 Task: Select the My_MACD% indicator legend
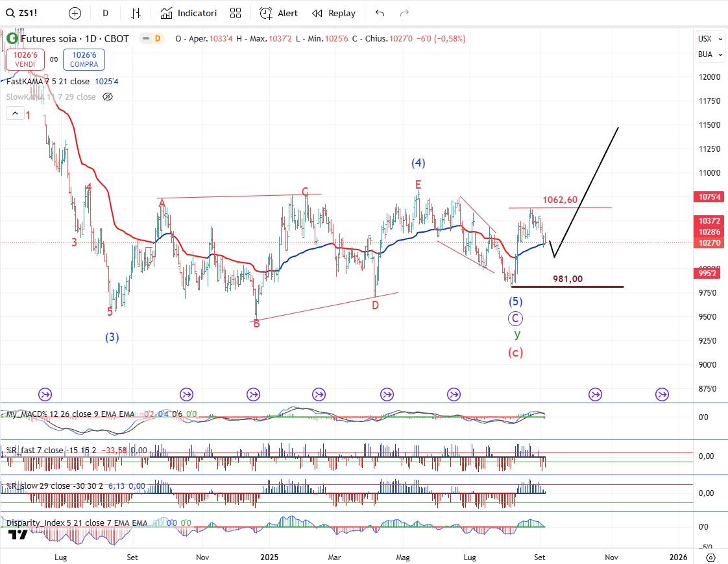[69, 414]
